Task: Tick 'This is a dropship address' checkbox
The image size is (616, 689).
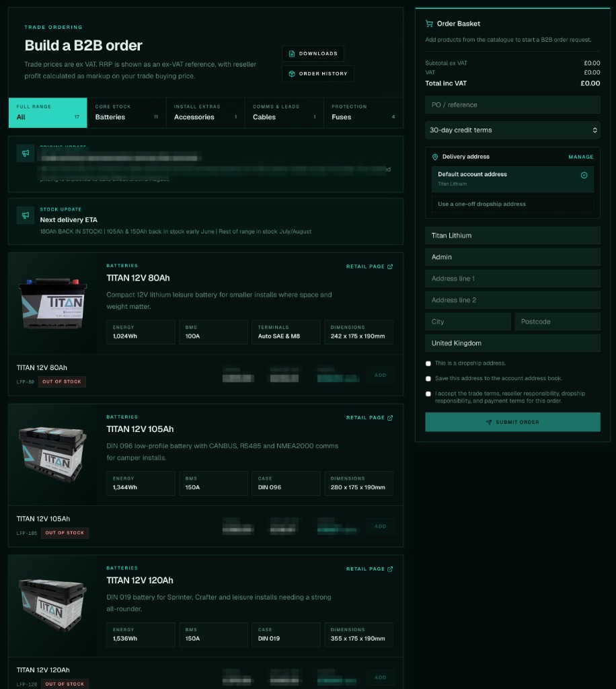Action: pos(428,363)
